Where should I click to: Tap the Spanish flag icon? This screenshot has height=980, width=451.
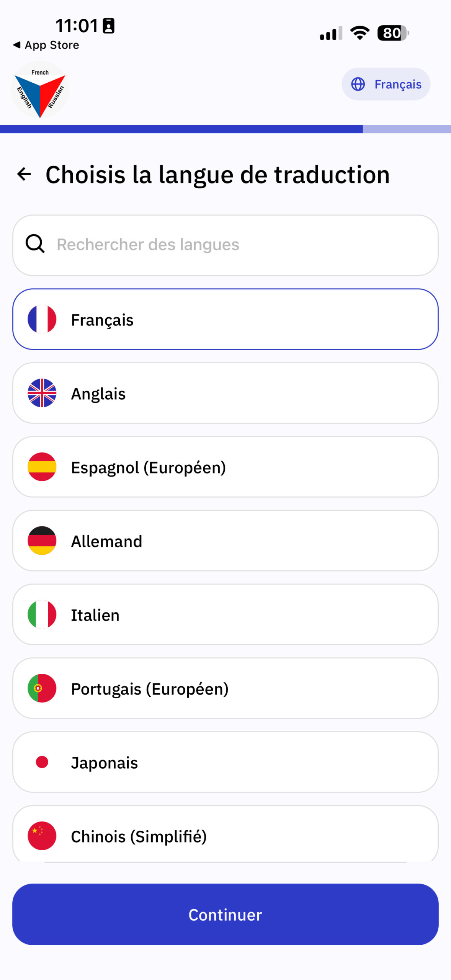(x=42, y=467)
